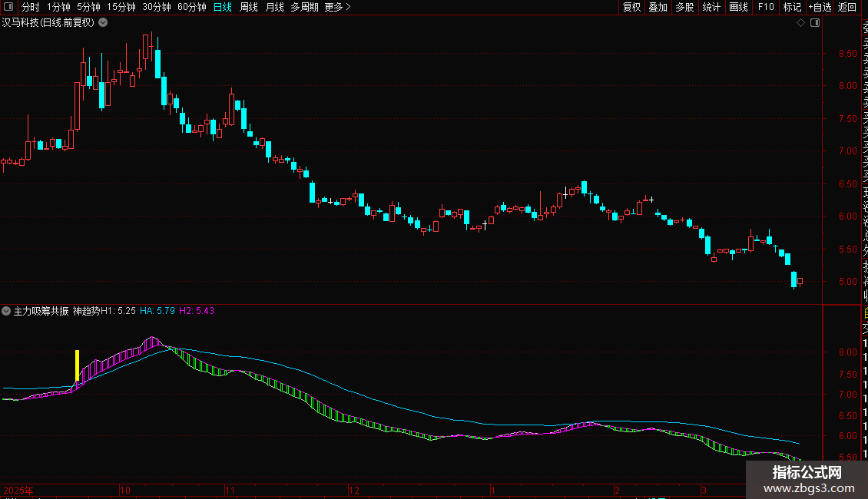
Task: Add stock via +自选 button
Action: [820, 7]
